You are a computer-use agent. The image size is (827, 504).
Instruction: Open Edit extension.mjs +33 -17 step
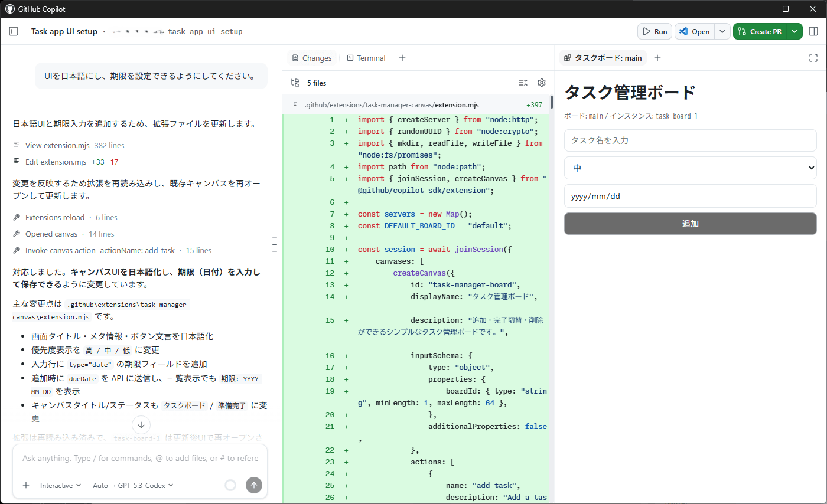click(66, 162)
